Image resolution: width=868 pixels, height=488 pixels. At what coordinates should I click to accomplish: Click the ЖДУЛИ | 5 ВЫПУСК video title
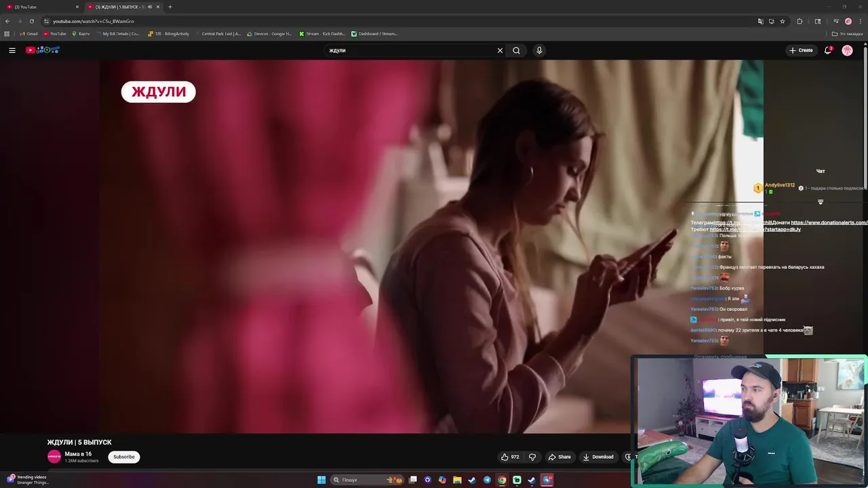pos(79,442)
